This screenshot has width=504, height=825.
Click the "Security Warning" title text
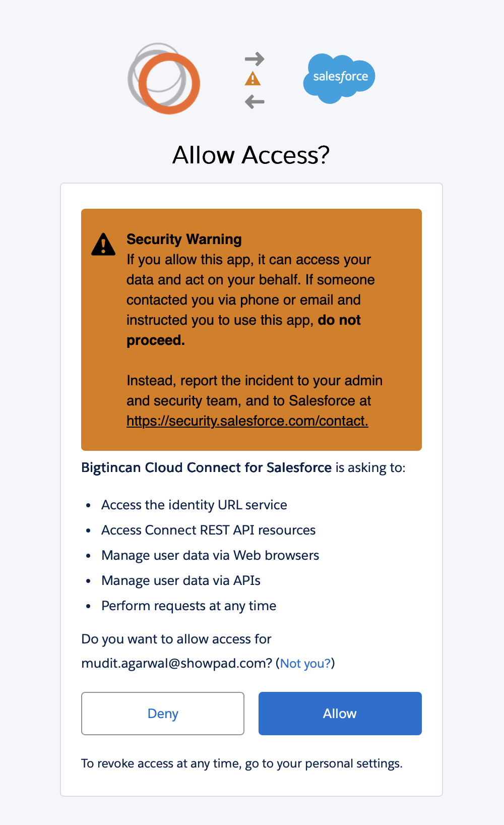point(184,239)
